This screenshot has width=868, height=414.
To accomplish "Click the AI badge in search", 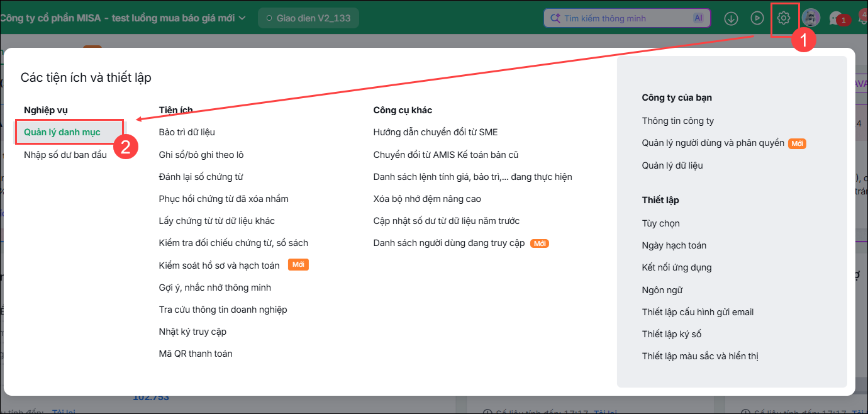I will pyautogui.click(x=698, y=18).
